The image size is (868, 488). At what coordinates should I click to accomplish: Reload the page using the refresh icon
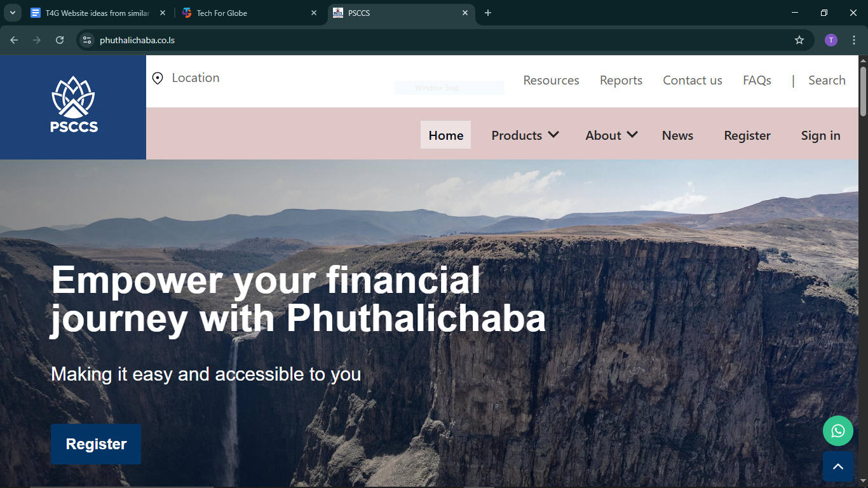[60, 40]
